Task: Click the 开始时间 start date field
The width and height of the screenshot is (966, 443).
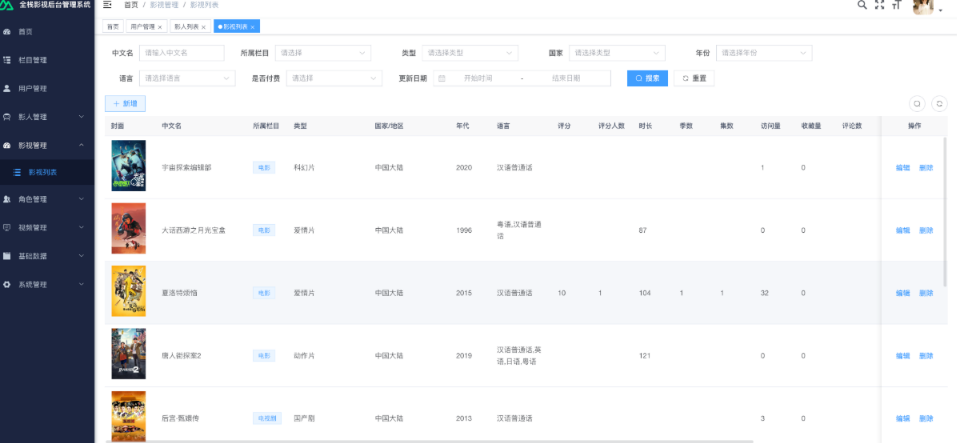Action: [478, 78]
